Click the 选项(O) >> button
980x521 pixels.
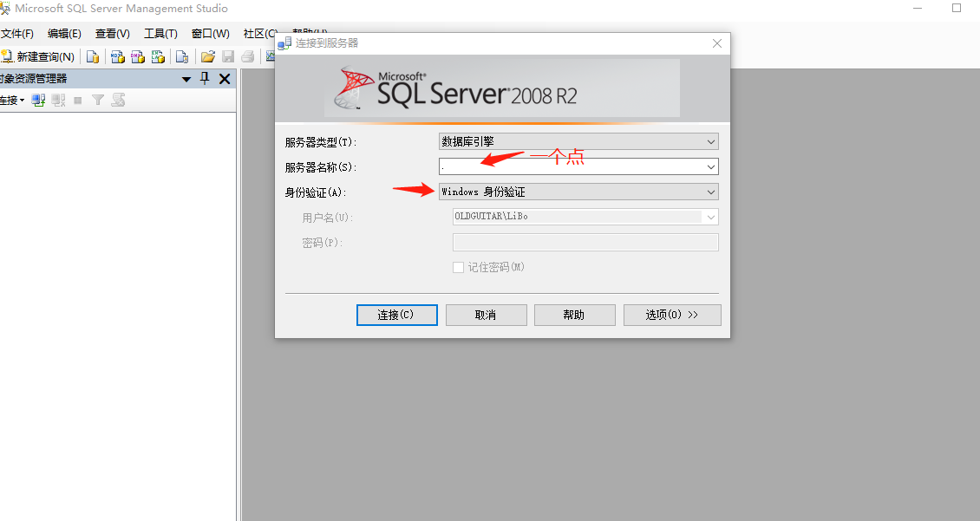click(672, 315)
